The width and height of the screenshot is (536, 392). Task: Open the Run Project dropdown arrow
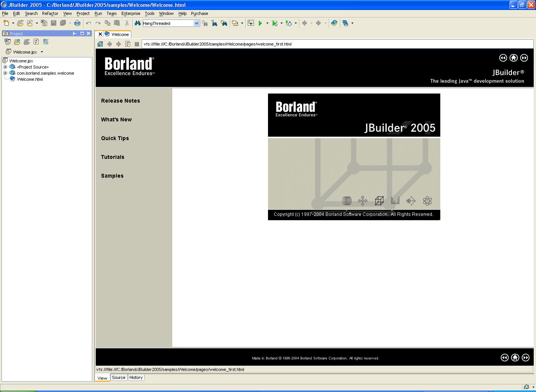point(267,23)
